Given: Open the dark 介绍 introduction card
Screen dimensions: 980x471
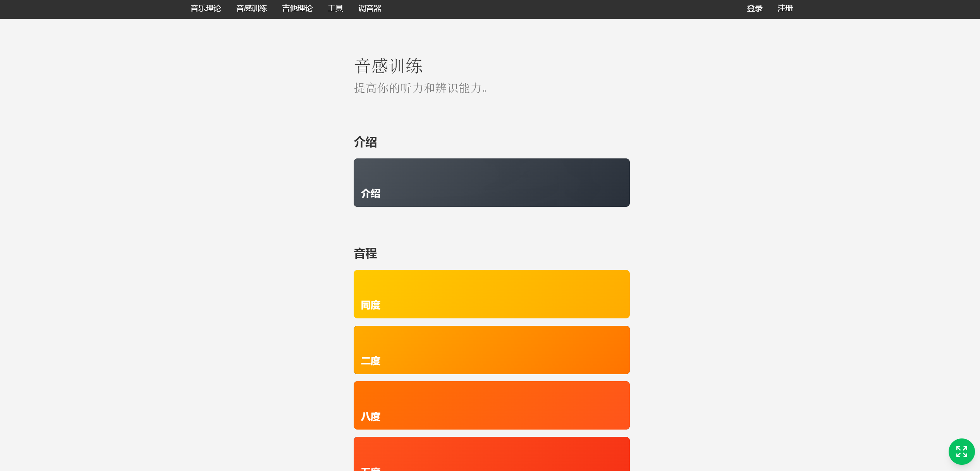Looking at the screenshot, I should [491, 182].
